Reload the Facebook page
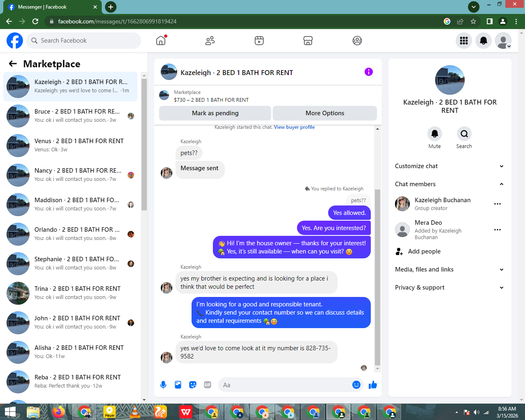Viewport: 525px width, 420px height. [x=35, y=21]
